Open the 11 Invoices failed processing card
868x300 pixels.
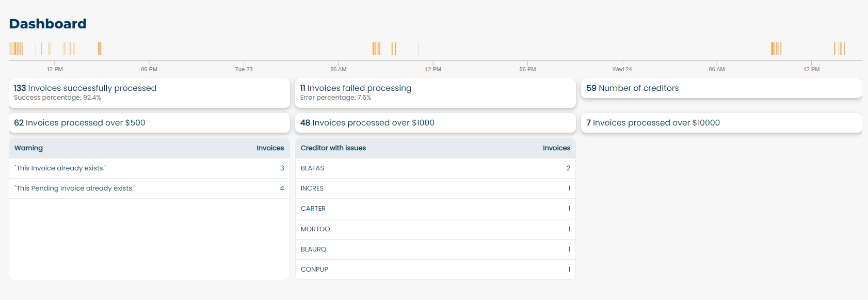pyautogui.click(x=435, y=93)
